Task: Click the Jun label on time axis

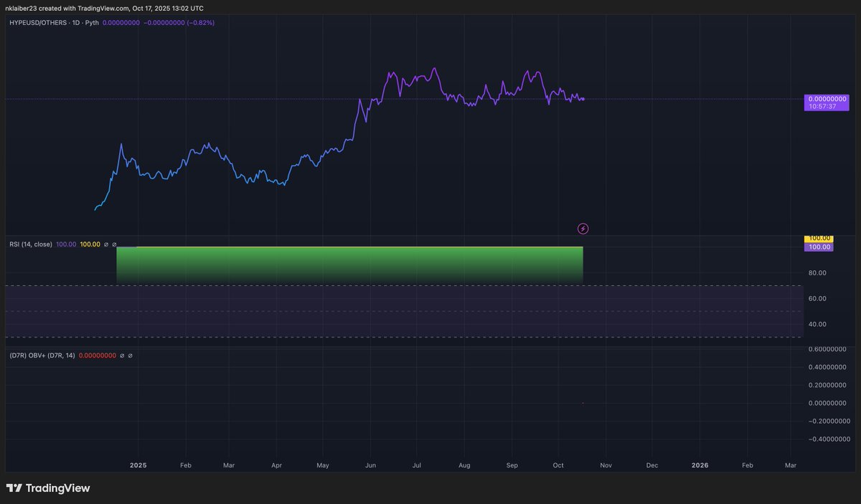Action: [370, 465]
